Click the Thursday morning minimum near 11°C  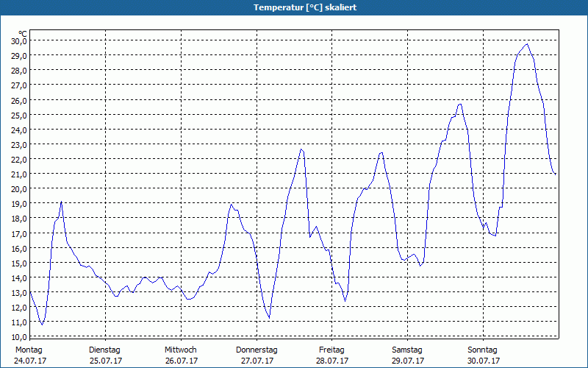click(x=269, y=318)
